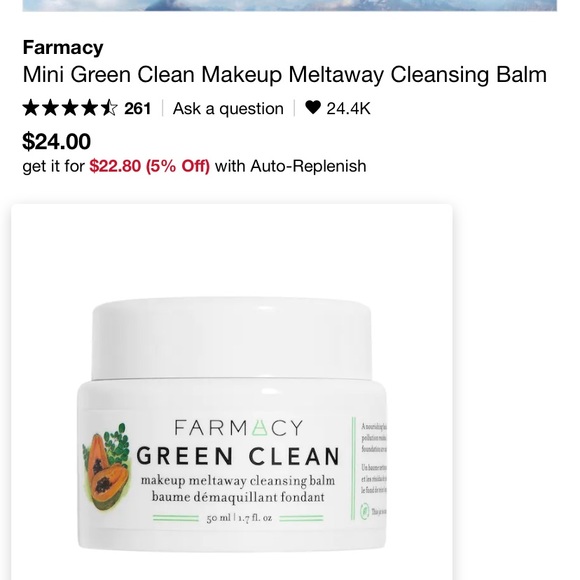Image resolution: width=580 pixels, height=580 pixels.
Task: Click the FARMACY logo on the jar
Action: click(x=239, y=428)
